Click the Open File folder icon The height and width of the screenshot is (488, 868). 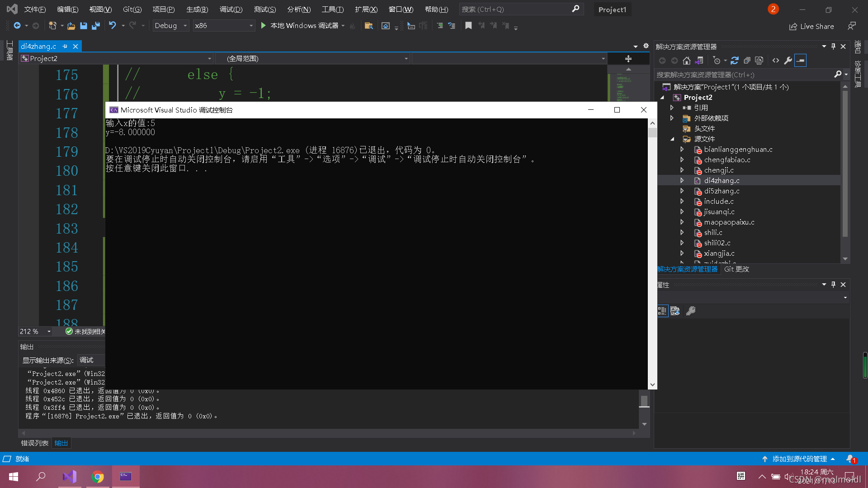[71, 26]
